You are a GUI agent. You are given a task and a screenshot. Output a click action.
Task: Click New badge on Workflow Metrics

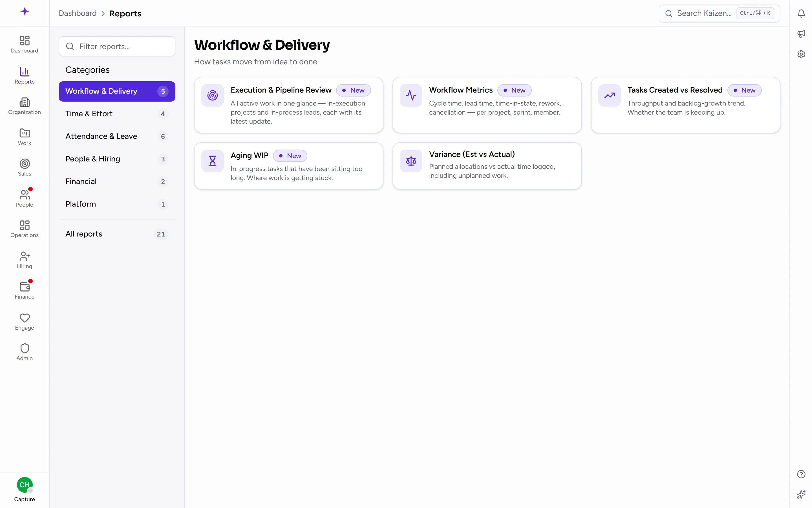pos(514,90)
